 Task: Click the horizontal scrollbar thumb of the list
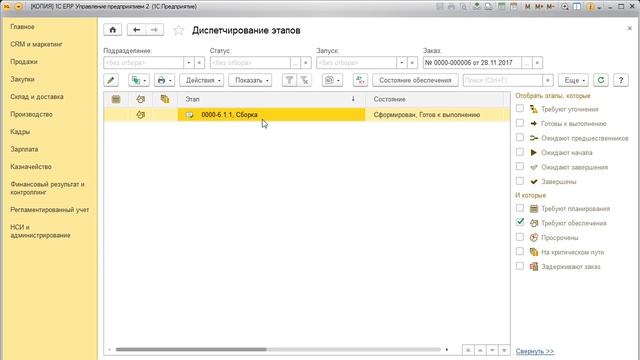191,349
